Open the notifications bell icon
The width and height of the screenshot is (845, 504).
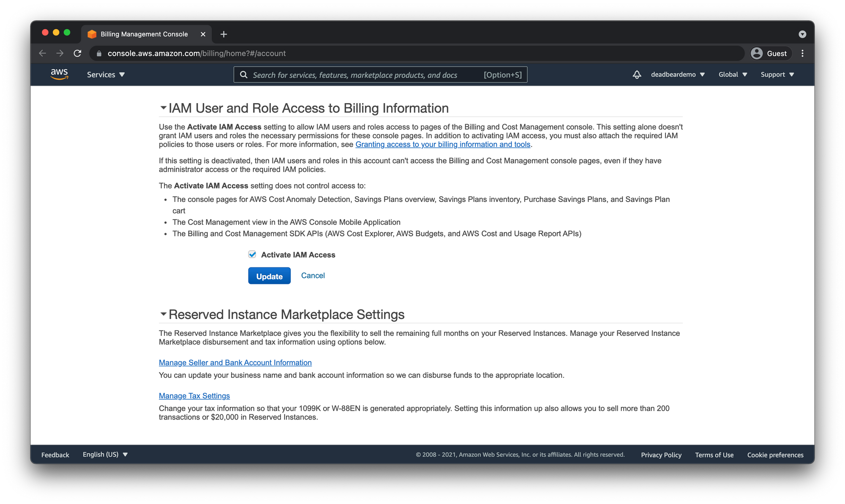[x=637, y=75]
